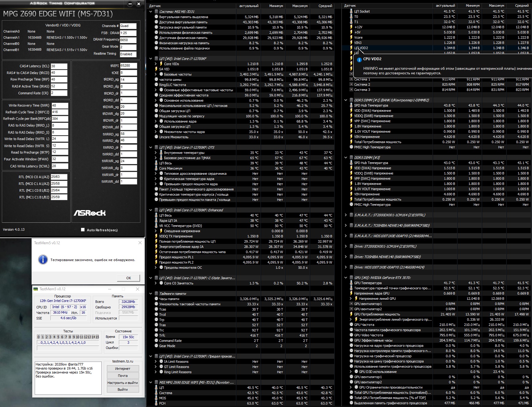Viewport: 532px width, 407px height.
Task: Click the icon beside the Trfc timing row
Action: pos(156,335)
